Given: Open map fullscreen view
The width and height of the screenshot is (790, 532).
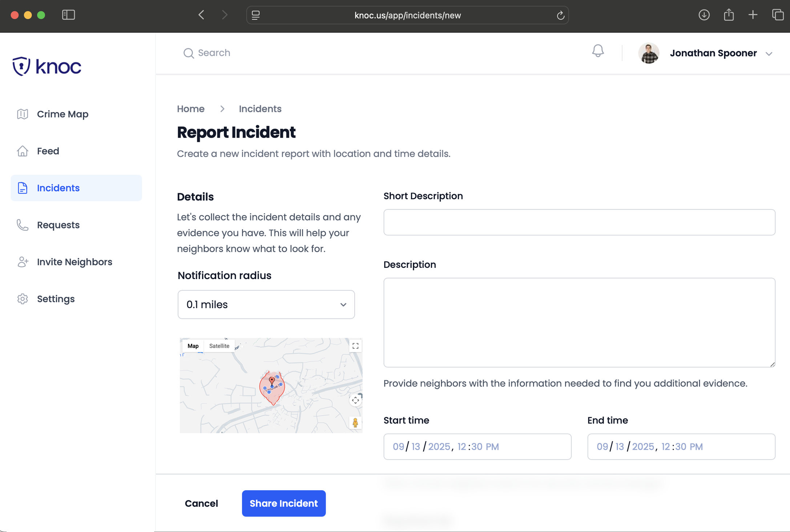Looking at the screenshot, I should (x=355, y=346).
